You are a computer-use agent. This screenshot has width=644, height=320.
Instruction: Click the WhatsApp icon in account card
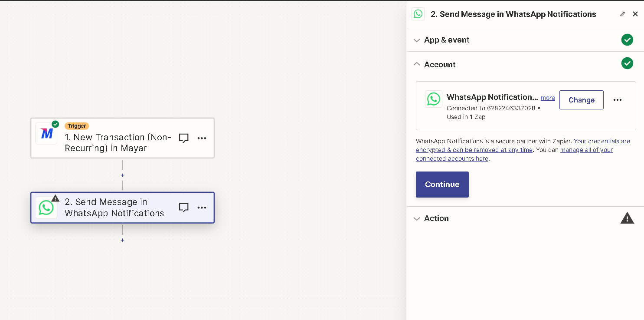click(433, 99)
